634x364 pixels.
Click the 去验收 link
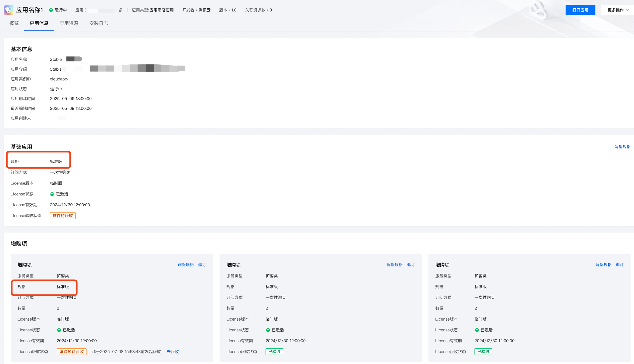173,352
